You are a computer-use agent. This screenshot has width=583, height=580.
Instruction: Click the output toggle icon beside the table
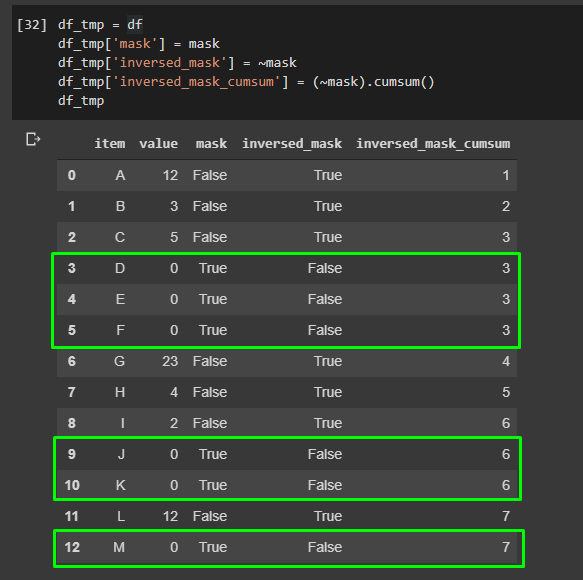[x=33, y=139]
